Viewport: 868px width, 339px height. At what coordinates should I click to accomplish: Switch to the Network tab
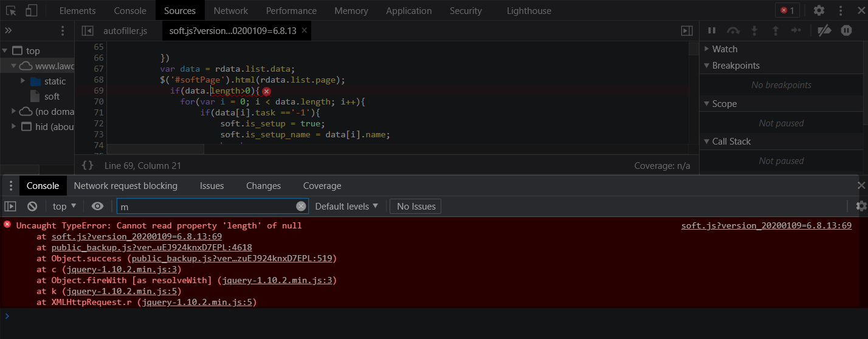[230, 10]
